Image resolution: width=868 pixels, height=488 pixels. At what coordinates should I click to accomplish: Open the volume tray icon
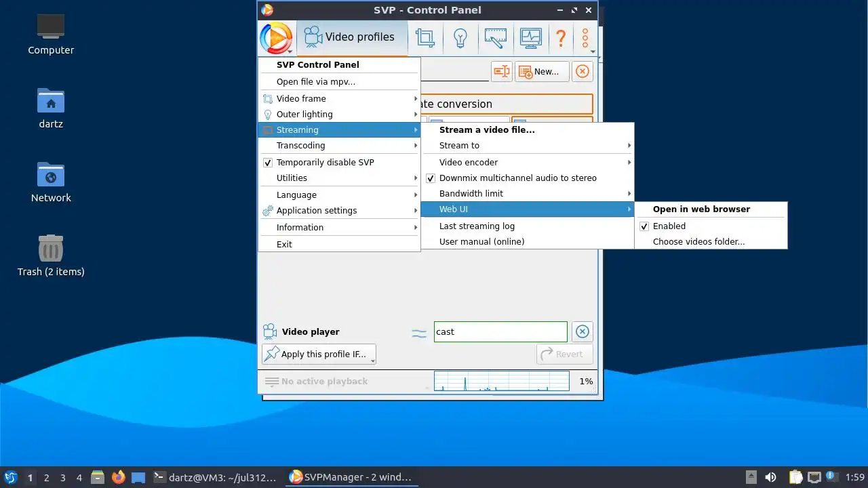770,477
